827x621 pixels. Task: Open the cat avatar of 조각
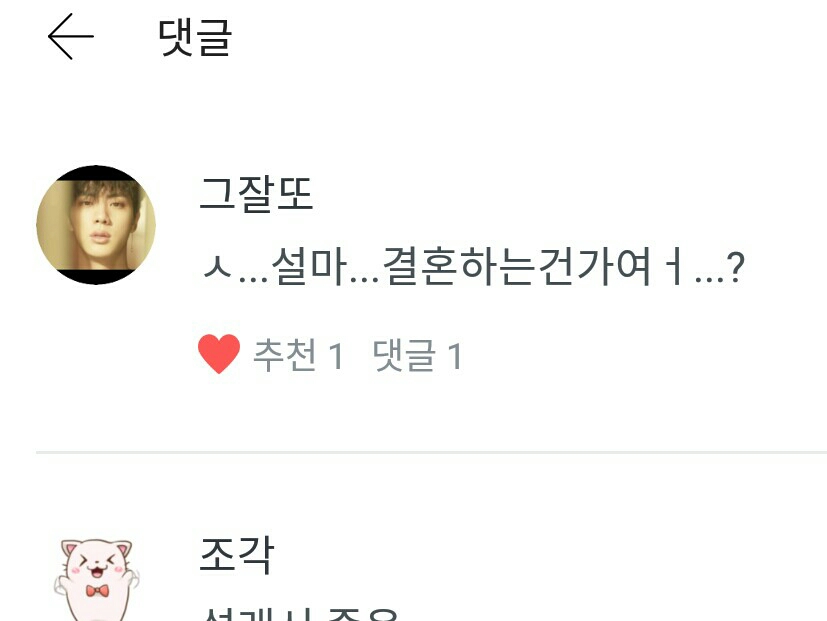(97, 579)
